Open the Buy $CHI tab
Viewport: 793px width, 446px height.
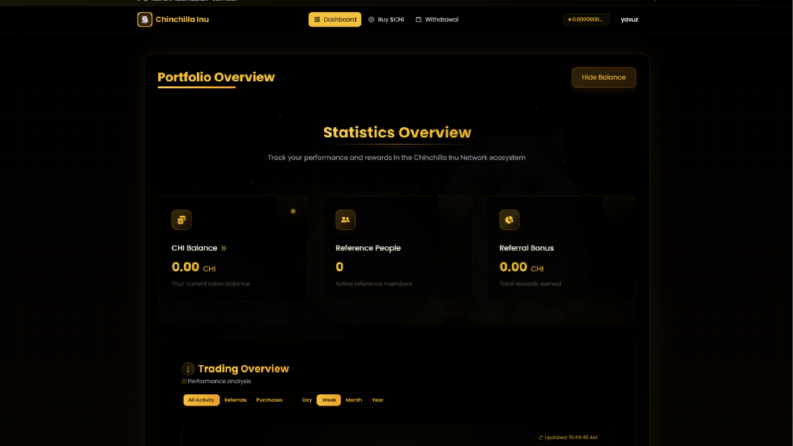[386, 19]
